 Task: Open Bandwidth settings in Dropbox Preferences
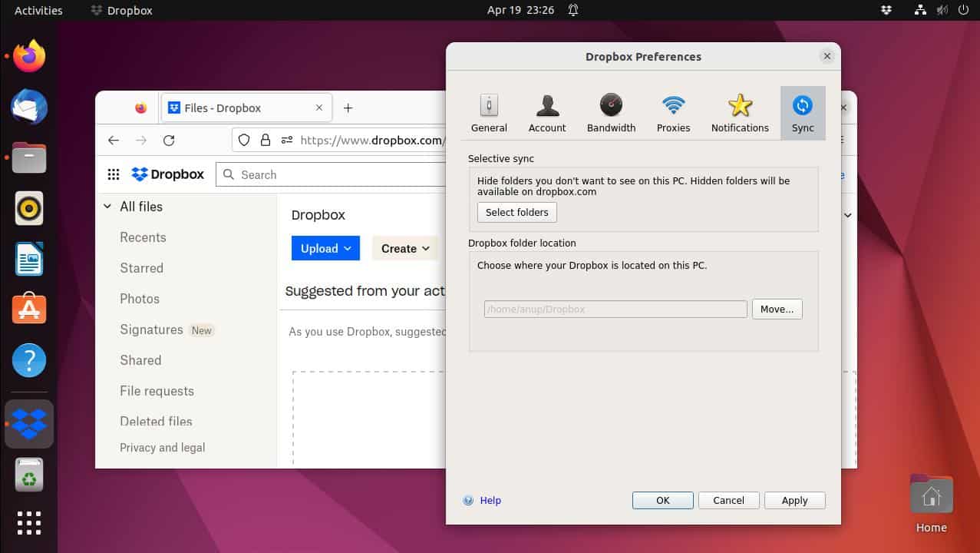(610, 112)
